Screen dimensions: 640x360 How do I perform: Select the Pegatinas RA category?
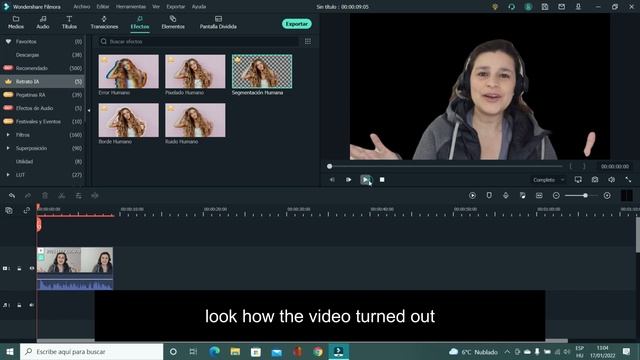(42, 95)
